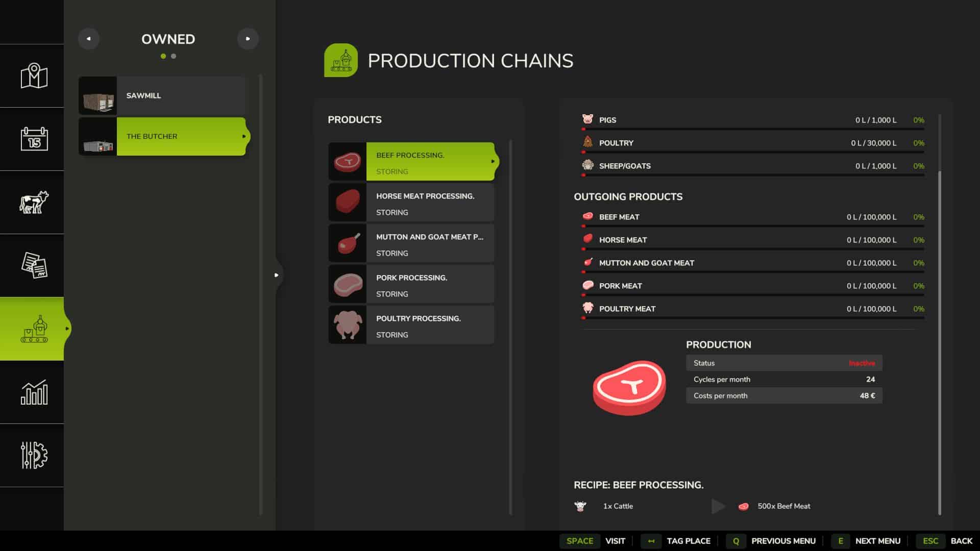This screenshot has width=980, height=551.
Task: Open the statistics chart icon
Action: pyautogui.click(x=34, y=392)
